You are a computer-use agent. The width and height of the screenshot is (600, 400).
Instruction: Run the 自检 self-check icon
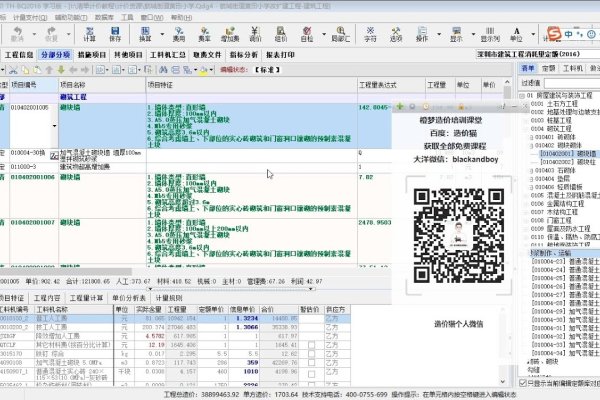[307, 34]
